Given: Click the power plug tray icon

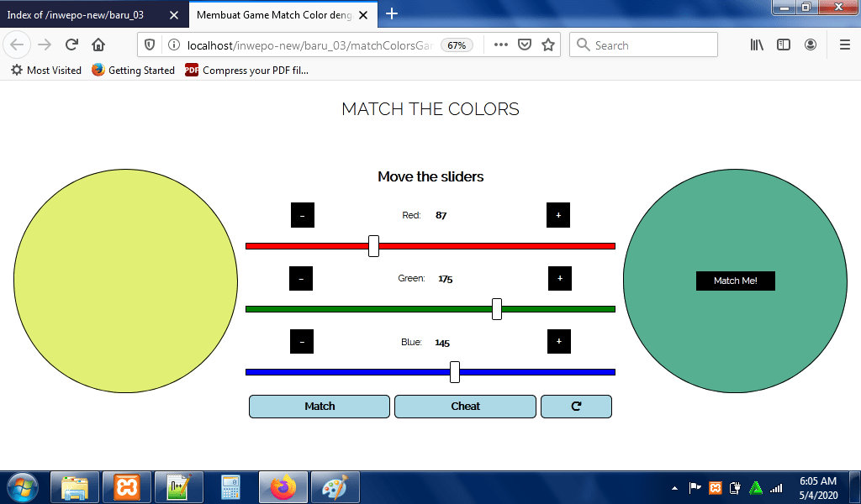Looking at the screenshot, I should (735, 487).
